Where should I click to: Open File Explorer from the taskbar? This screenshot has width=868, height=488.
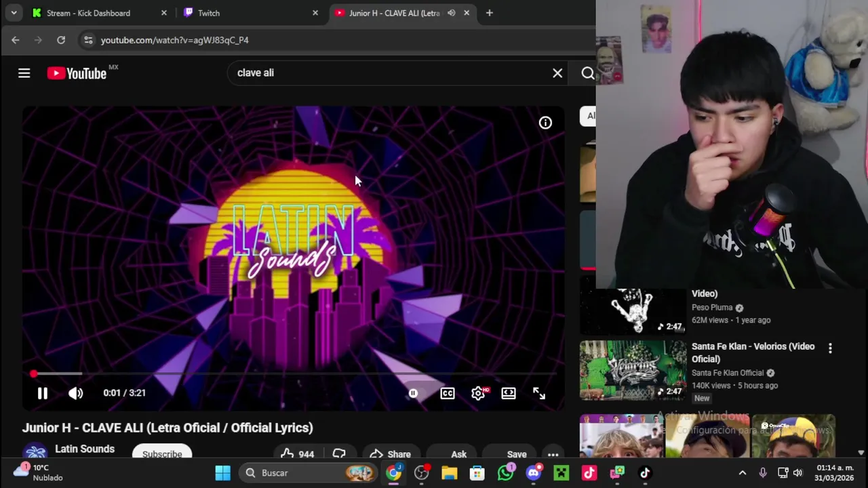tap(450, 473)
